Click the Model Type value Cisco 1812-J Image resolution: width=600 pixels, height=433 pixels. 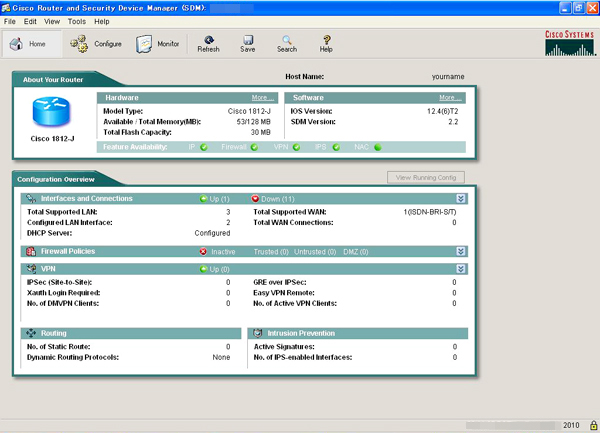[249, 111]
